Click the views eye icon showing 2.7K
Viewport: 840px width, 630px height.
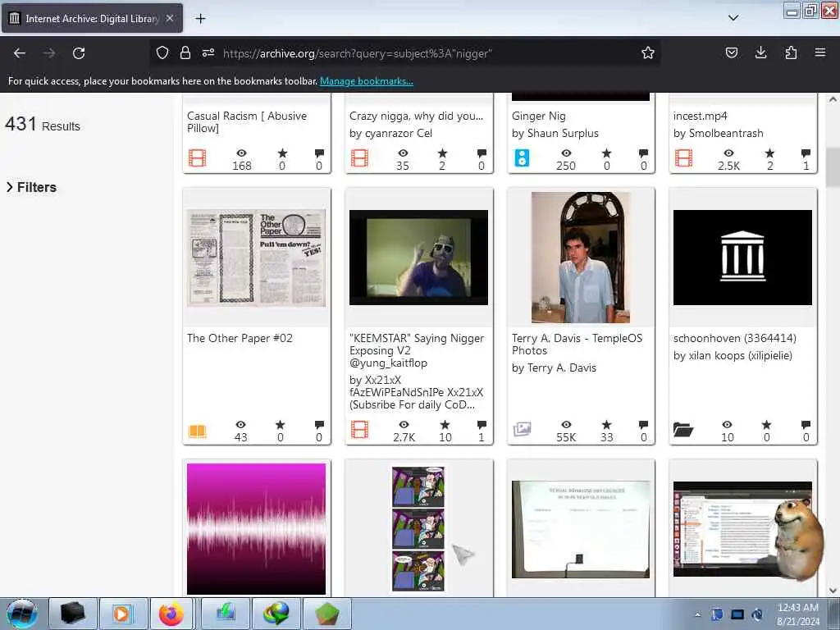404,424
